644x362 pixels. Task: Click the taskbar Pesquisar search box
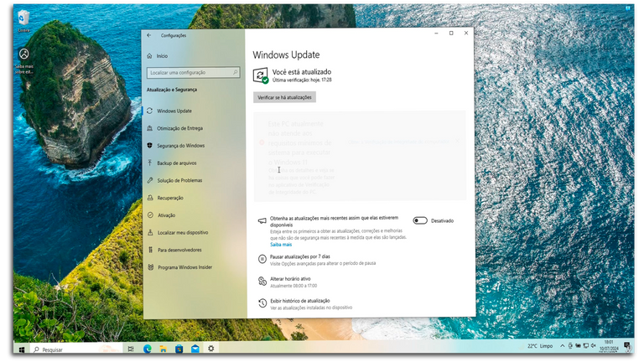coord(76,349)
